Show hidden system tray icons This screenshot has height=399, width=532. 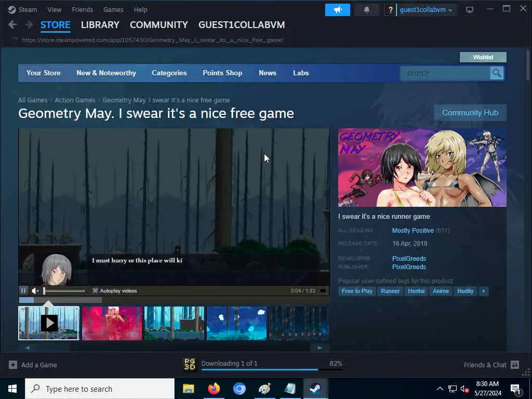(x=440, y=389)
